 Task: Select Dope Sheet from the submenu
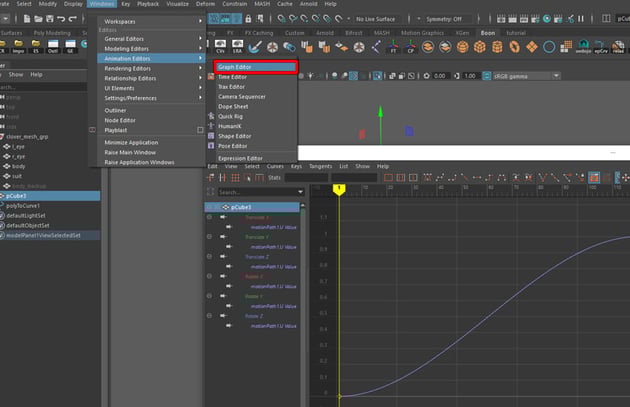click(232, 106)
